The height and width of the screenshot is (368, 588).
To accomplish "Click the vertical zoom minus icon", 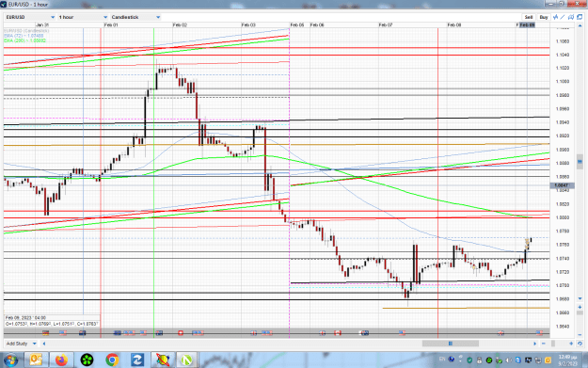I will tap(580, 335).
